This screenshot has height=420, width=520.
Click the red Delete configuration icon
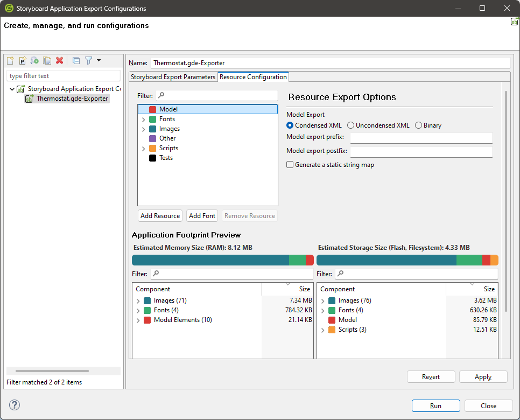59,60
